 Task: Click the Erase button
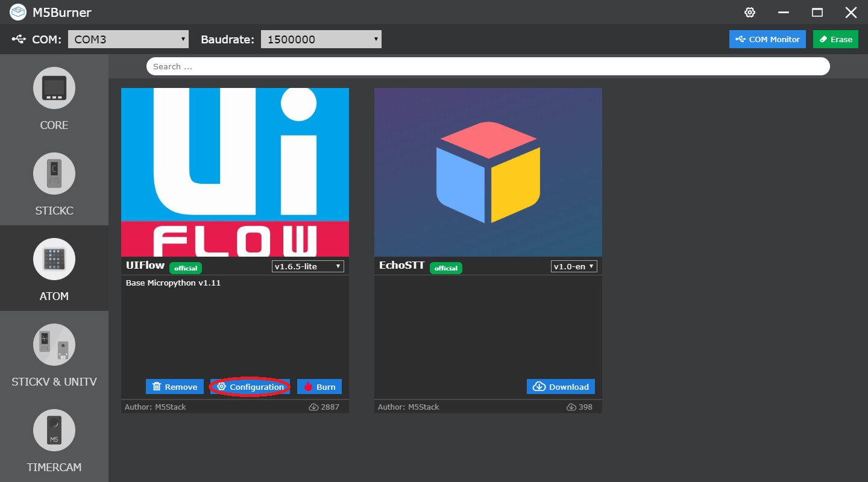835,39
